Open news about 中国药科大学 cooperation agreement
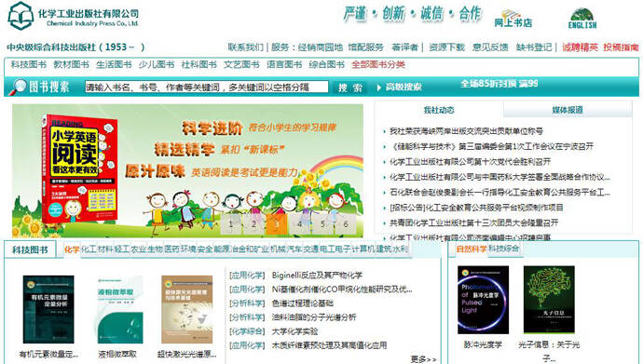The height and width of the screenshot is (364, 643). [x=499, y=177]
